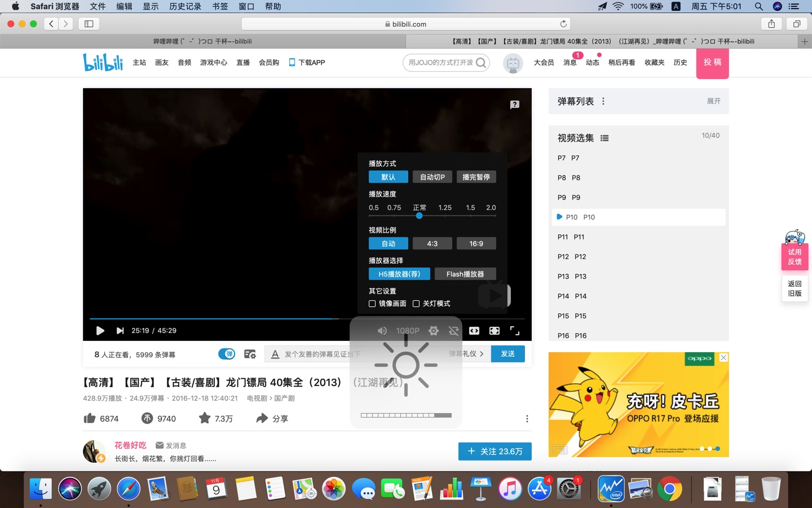812x508 pixels.
Task: Open Safari share menu icon
Action: (771, 24)
